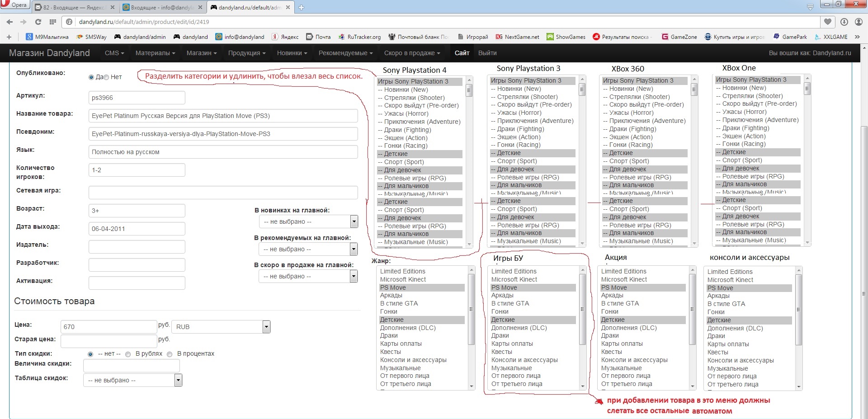Add a bookmark using the bookmarks bar plus
Screen dimensions: 868x419
coord(9,37)
